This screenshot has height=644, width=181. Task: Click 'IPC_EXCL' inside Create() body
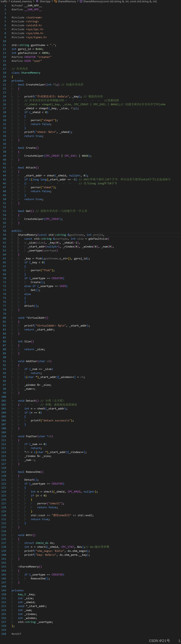[x=71, y=156]
